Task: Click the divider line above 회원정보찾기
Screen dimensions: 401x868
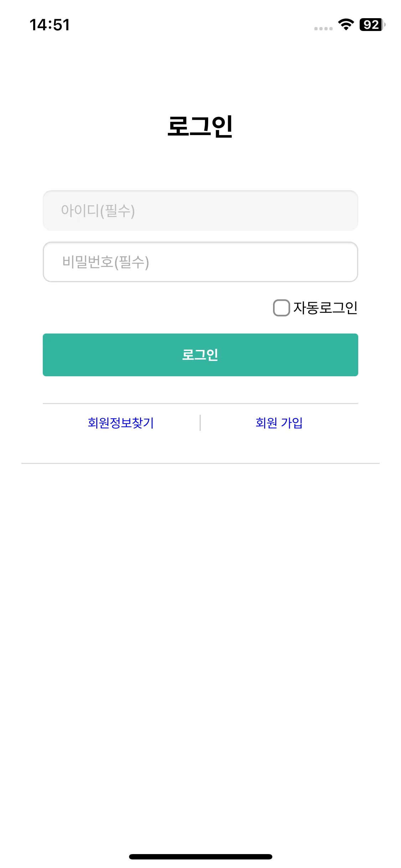Action: click(x=200, y=404)
